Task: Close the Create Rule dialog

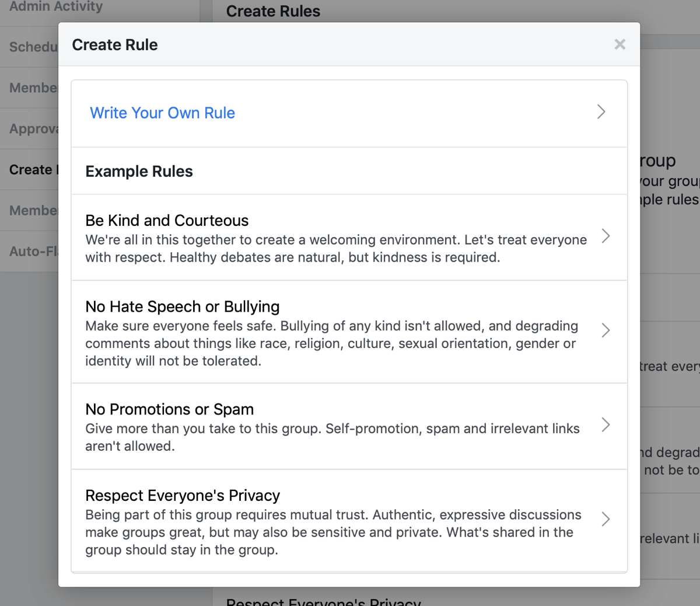Action: pos(619,44)
